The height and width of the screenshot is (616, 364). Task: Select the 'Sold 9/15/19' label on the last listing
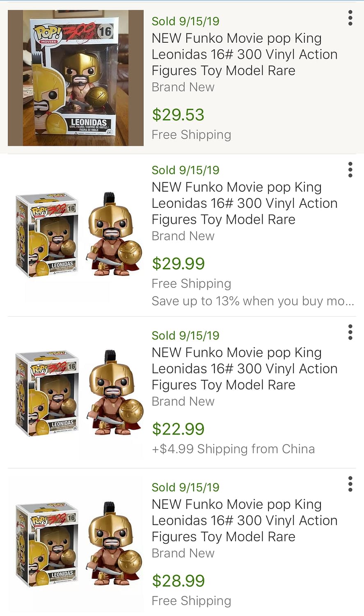point(185,487)
